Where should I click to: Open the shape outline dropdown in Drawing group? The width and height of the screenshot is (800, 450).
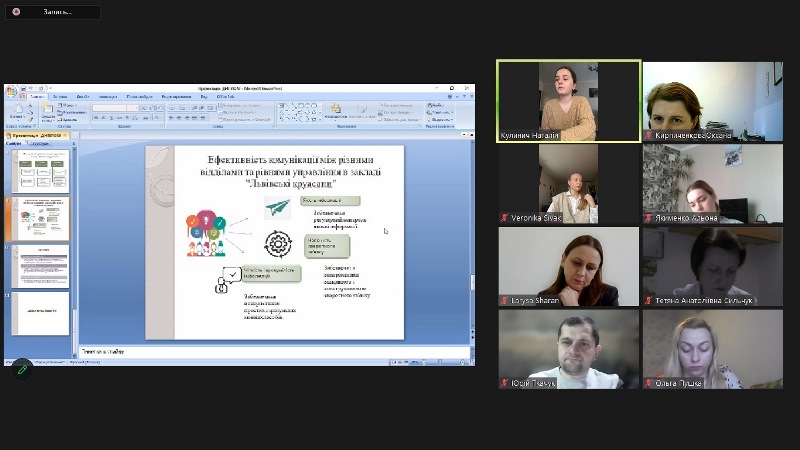click(x=397, y=112)
